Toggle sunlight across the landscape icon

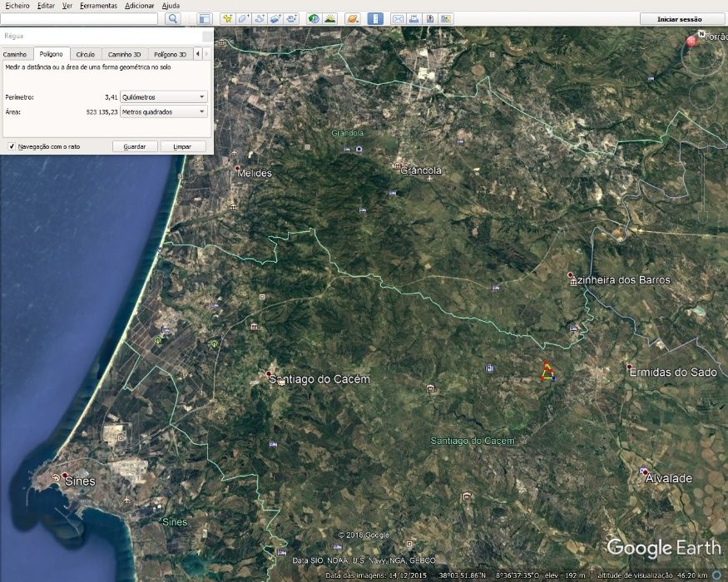330,18
